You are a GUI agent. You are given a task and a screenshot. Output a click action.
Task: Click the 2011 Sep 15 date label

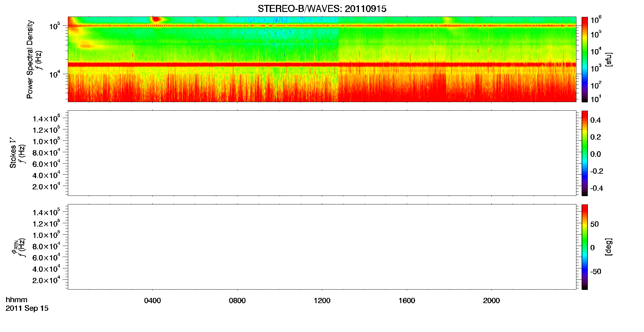pyautogui.click(x=27, y=308)
